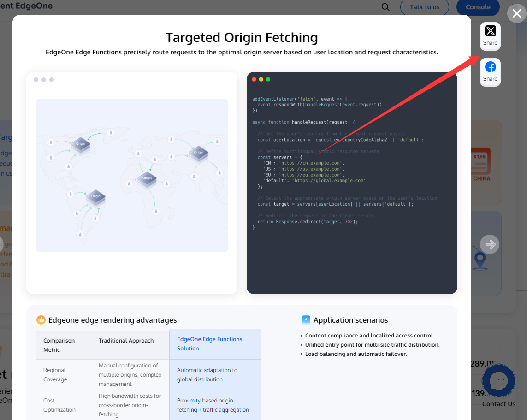
Task: Click the Regional Coverage table row label
Action: (55, 374)
